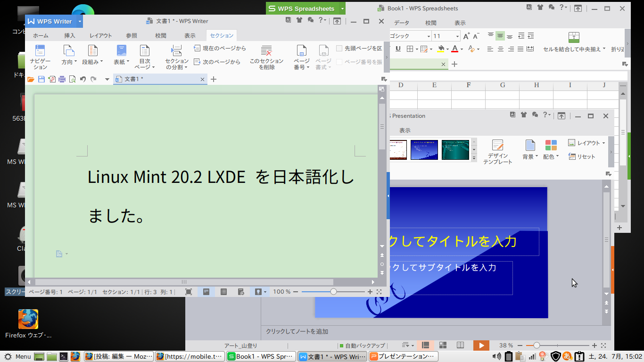
Task: Switch to the 参照 tab in Writer
Action: tap(132, 35)
